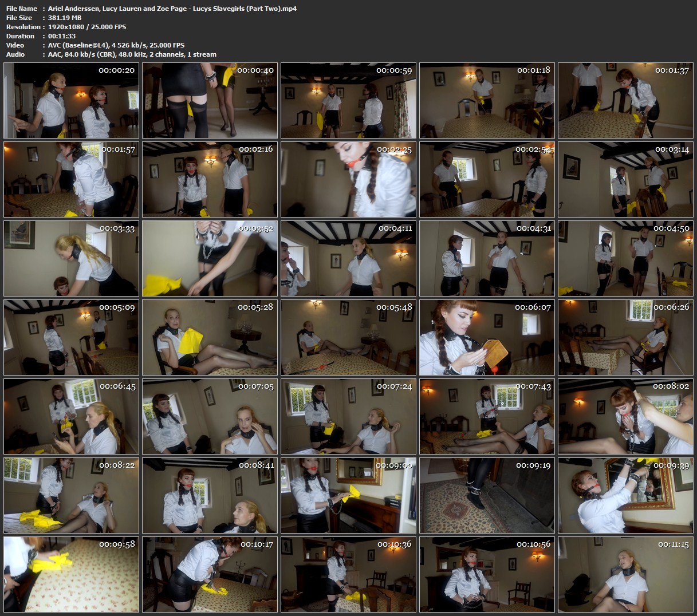Click the 'Duration' label
Screen dimensions: 697x616
21,36
